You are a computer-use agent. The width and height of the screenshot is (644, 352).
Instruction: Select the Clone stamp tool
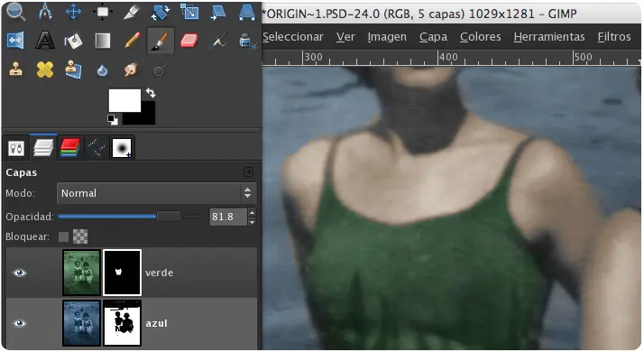click(x=15, y=69)
